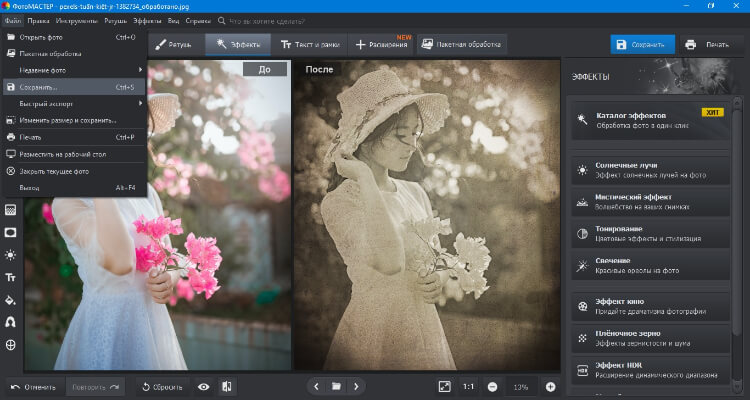
Task: Toggle the eye preview of original photo
Action: (204, 386)
